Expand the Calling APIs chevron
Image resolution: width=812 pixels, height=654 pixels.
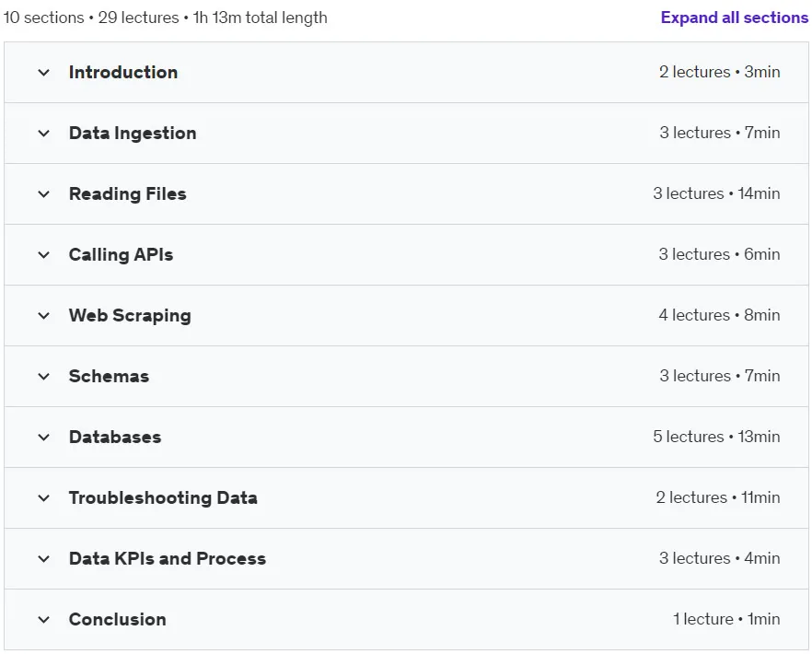point(44,255)
